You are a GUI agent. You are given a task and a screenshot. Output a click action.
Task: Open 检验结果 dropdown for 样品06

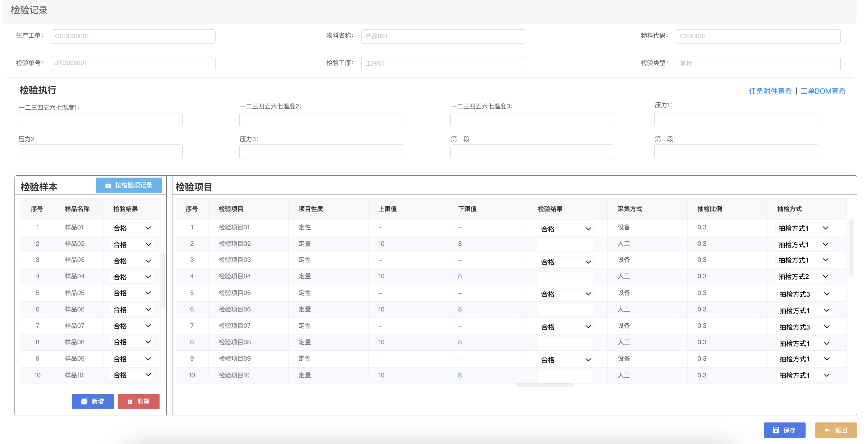pyautogui.click(x=132, y=310)
